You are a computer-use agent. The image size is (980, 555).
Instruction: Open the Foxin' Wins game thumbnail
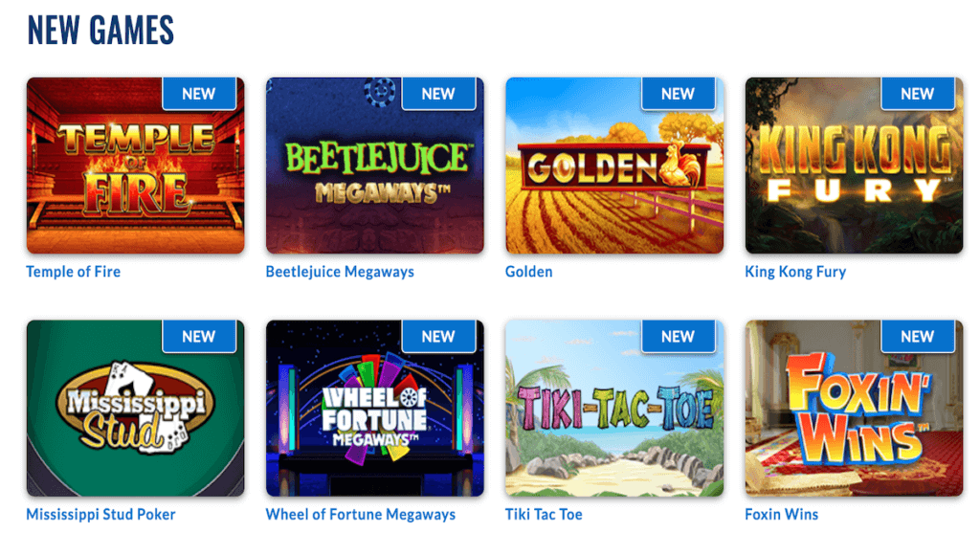[x=854, y=409]
